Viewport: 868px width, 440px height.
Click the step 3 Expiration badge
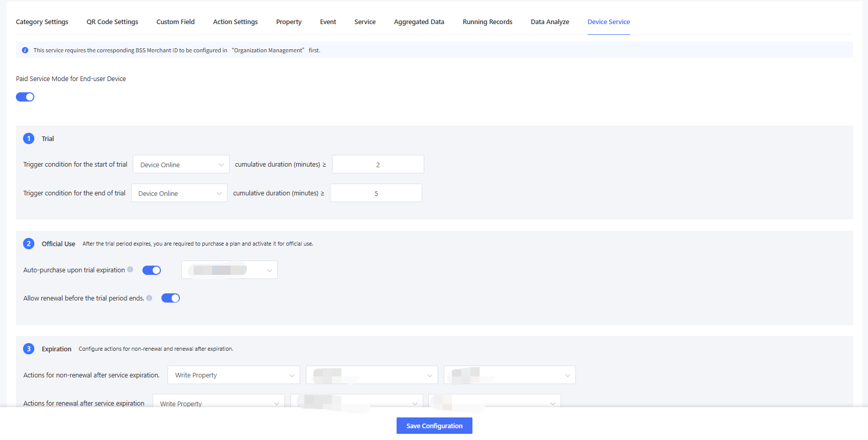(x=29, y=349)
